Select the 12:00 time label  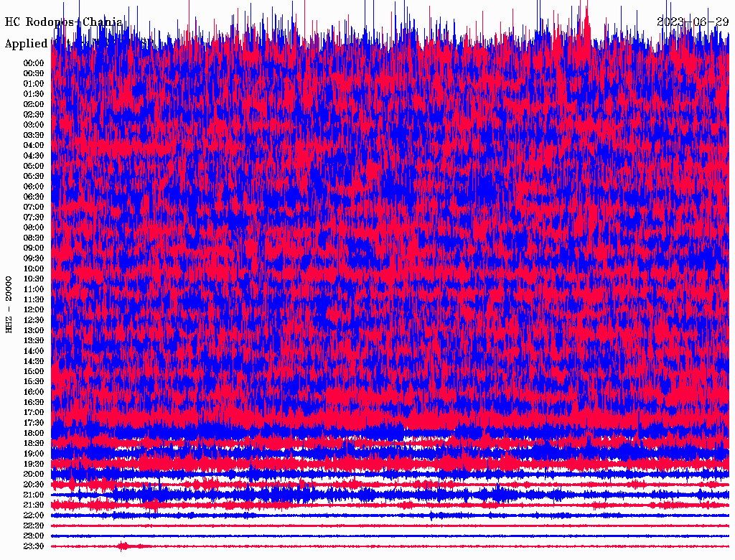34,309
